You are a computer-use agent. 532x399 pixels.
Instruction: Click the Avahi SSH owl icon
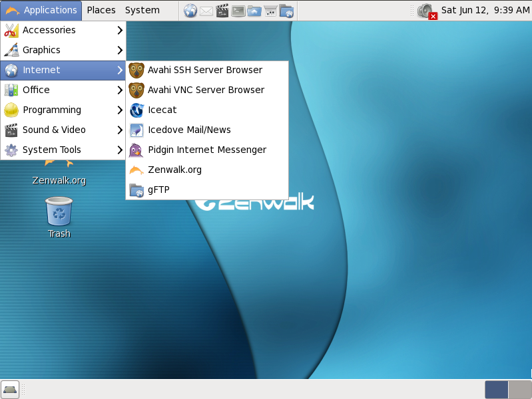pos(136,70)
